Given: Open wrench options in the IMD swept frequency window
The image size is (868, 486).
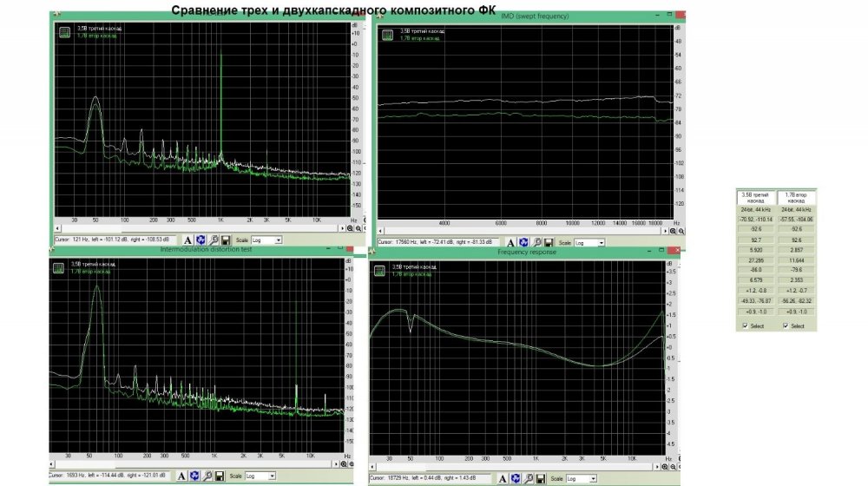Looking at the screenshot, I should click(536, 242).
